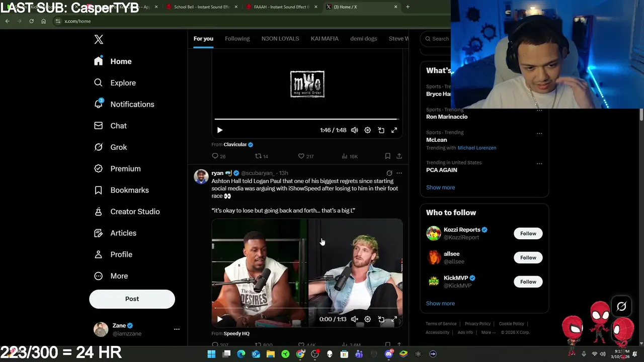Play the mWo video
Image resolution: width=644 pixels, height=362 pixels.
coord(220,130)
